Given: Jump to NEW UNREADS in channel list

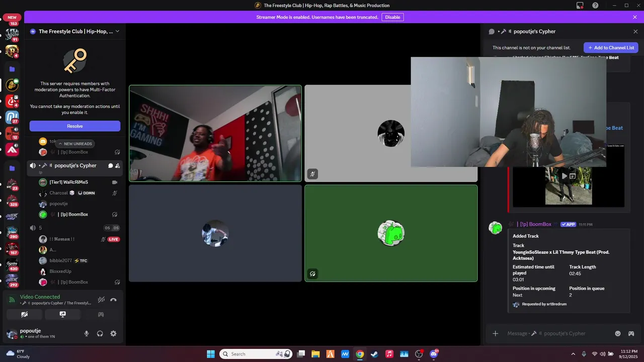Looking at the screenshot, I should point(74,144).
